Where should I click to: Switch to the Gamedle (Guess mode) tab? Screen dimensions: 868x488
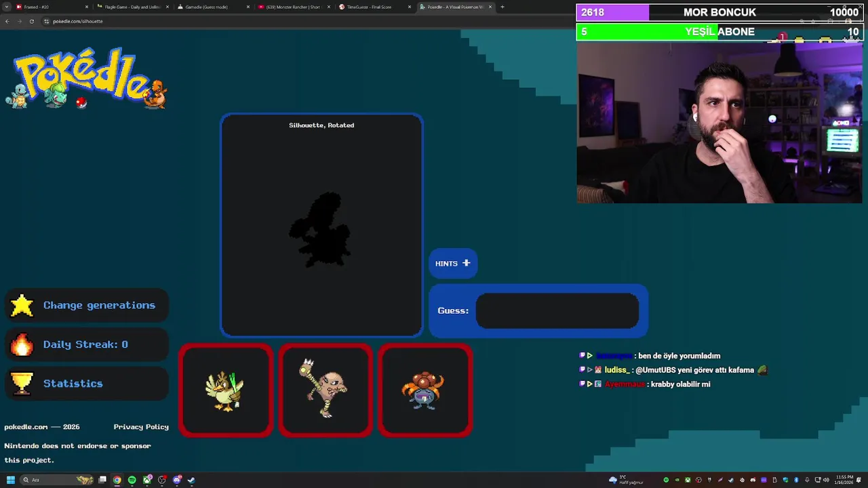coord(212,7)
